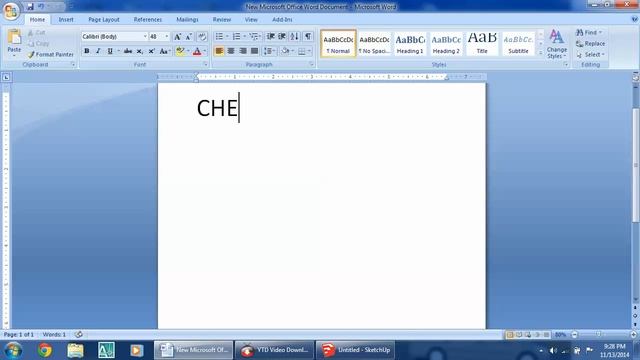Open Font dialog launcher
This screenshot has width=640, height=360.
click(x=205, y=64)
